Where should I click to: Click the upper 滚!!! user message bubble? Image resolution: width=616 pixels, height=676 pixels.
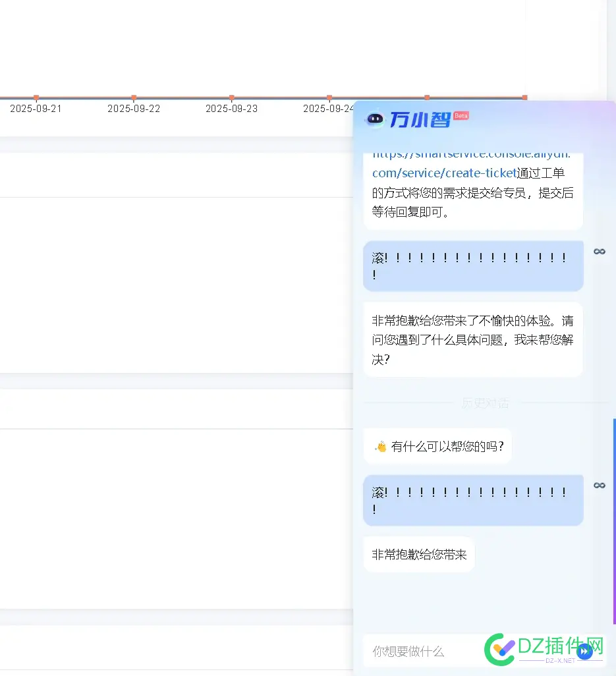(473, 266)
